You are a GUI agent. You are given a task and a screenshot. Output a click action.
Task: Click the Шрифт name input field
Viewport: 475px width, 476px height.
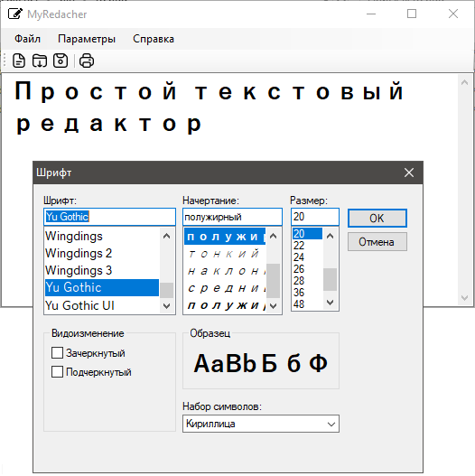point(109,217)
